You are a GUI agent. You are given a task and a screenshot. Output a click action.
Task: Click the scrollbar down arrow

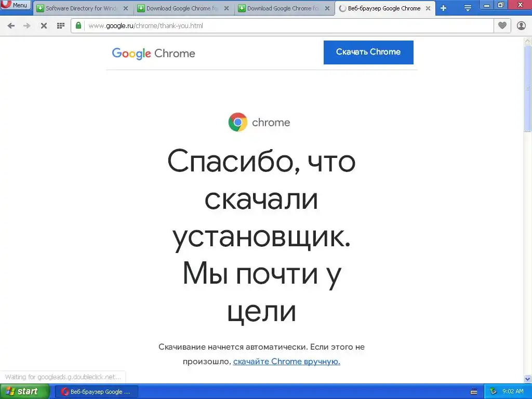tap(528, 379)
